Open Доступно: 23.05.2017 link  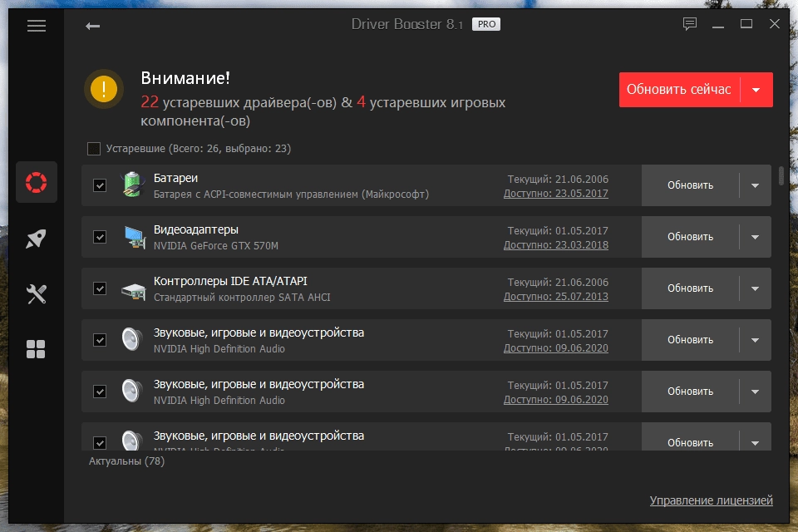[x=556, y=194]
